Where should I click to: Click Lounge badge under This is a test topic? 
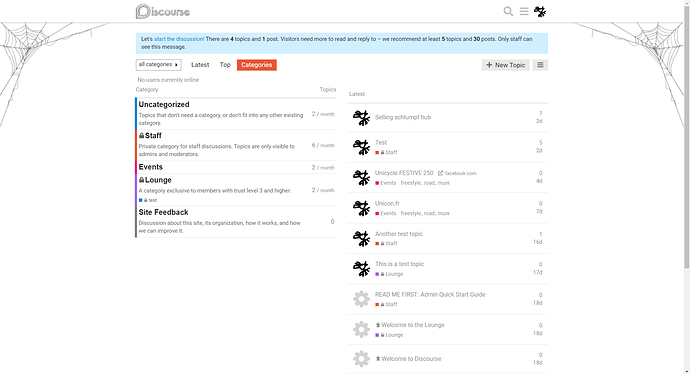(389, 274)
